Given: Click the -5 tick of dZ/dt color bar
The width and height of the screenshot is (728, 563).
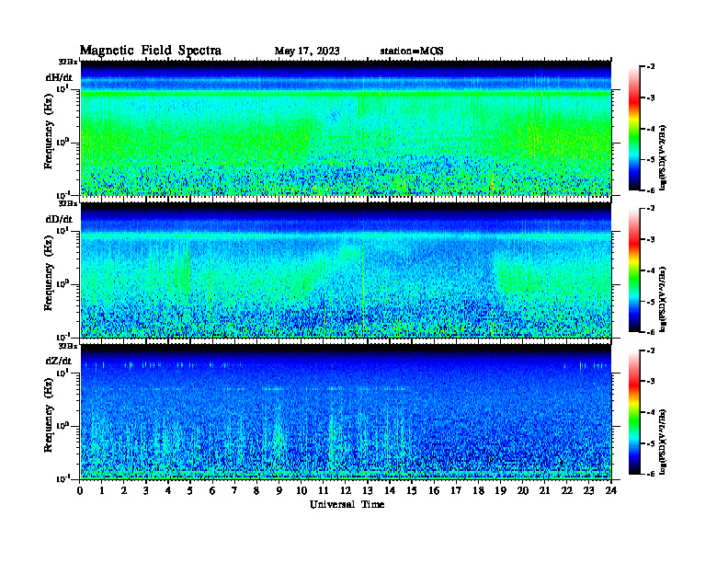Looking at the screenshot, I should point(652,443).
